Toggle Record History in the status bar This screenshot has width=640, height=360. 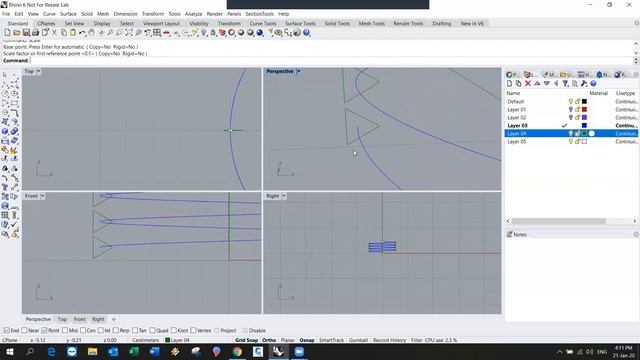coord(389,340)
